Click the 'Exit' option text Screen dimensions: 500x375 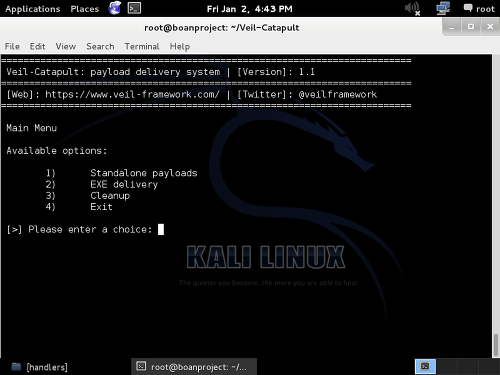point(101,207)
